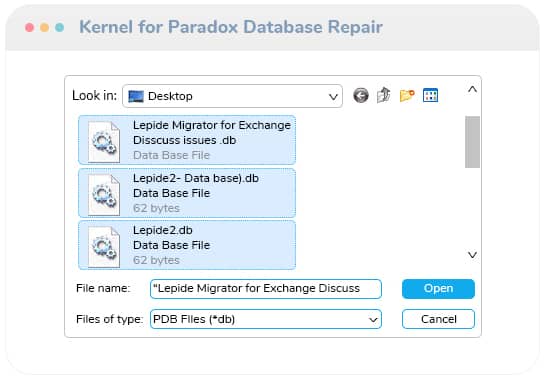Click the Cancel button
This screenshot has height=380, width=545.
tap(438, 319)
